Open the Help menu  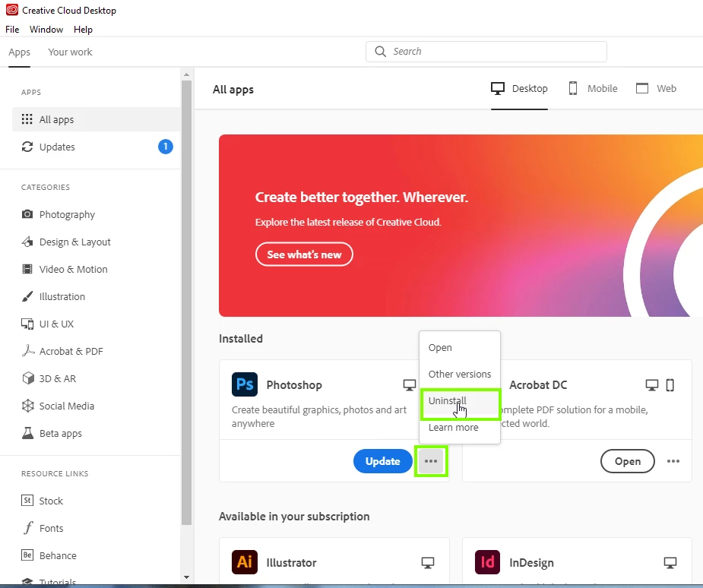point(83,30)
